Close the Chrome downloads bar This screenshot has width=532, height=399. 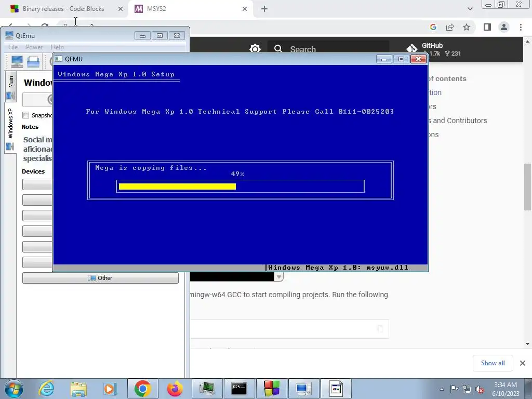pyautogui.click(x=523, y=363)
